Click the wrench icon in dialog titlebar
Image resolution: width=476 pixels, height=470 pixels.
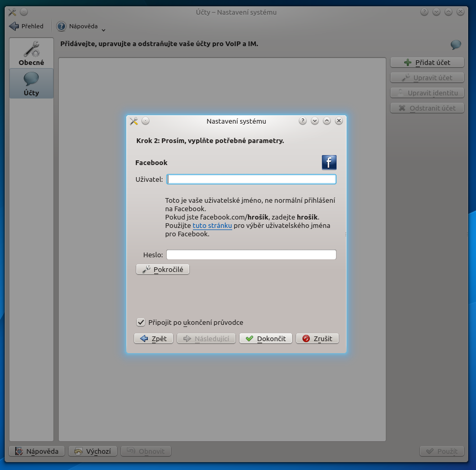pos(134,121)
